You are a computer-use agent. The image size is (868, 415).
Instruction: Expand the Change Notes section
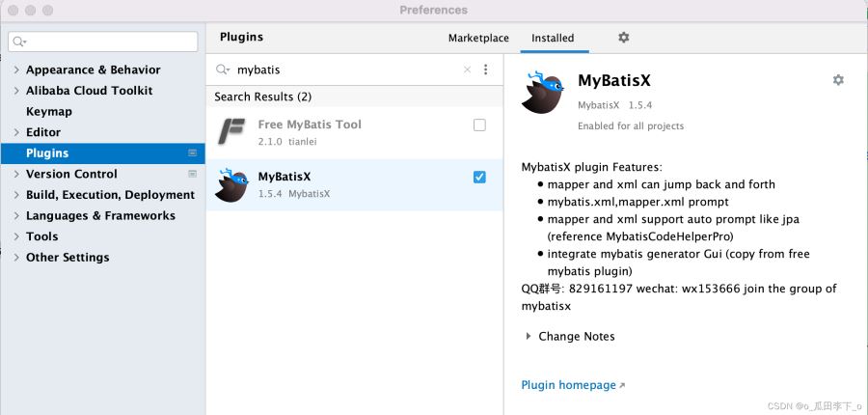[x=529, y=336]
